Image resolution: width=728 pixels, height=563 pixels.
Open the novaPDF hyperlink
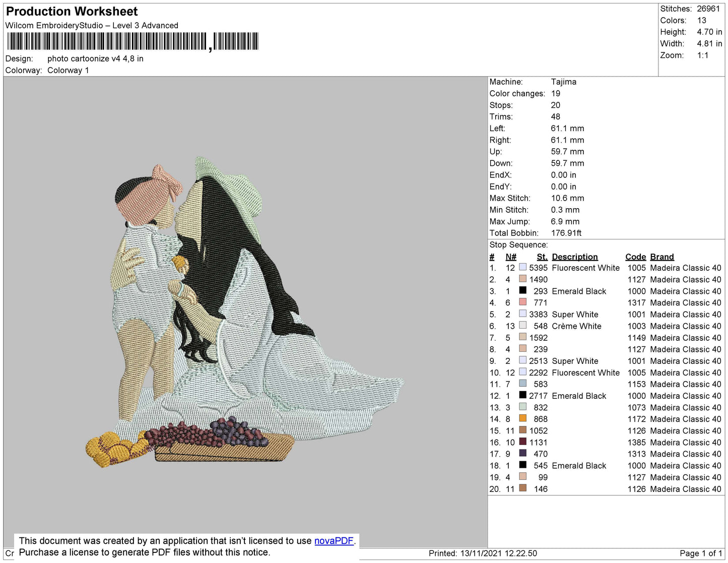point(334,541)
